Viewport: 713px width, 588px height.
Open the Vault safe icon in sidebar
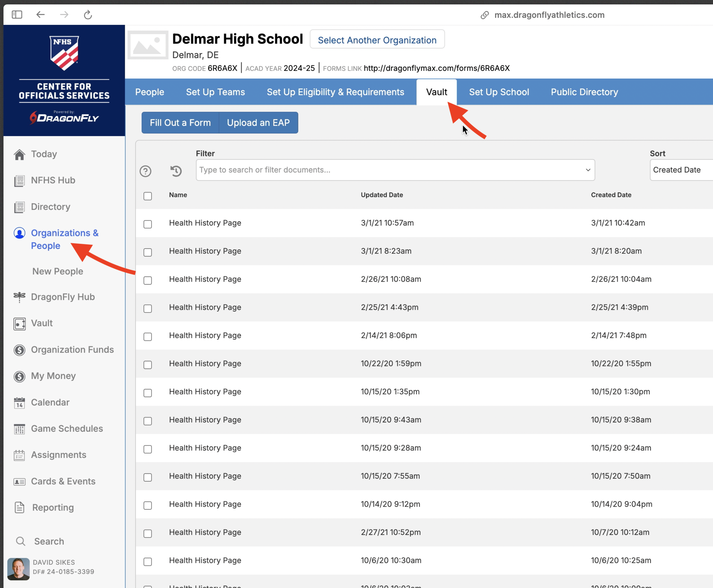pos(19,324)
